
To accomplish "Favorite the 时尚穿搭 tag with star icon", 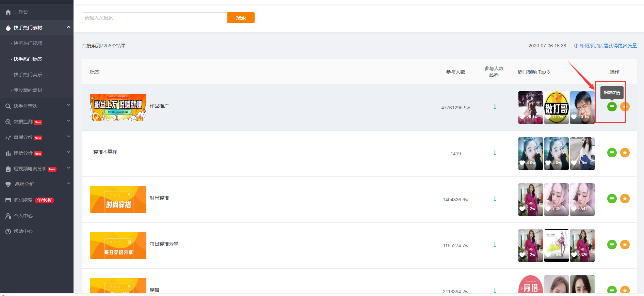I will (x=625, y=199).
